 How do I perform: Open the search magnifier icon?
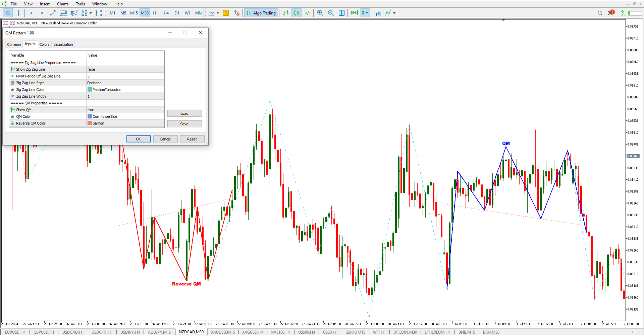tap(600, 13)
